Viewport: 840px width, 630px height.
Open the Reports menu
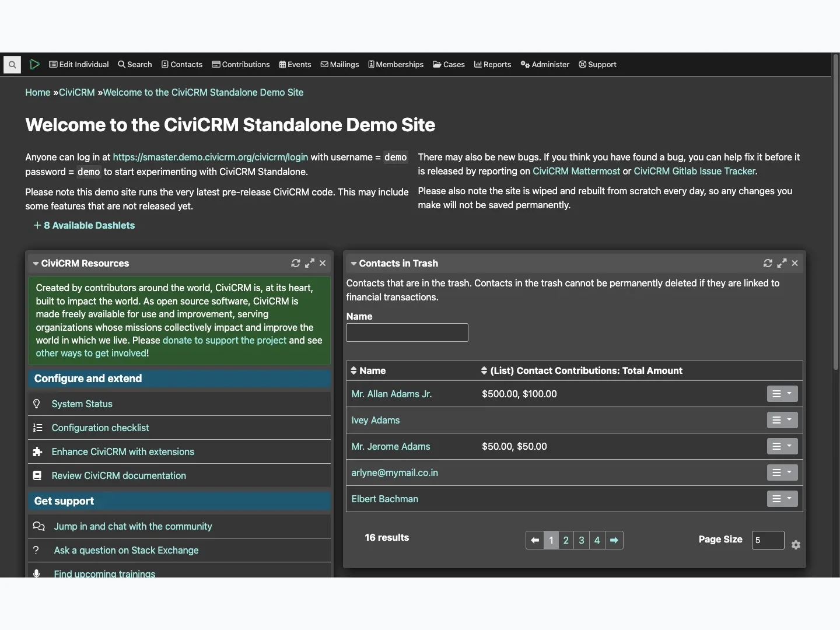click(493, 64)
